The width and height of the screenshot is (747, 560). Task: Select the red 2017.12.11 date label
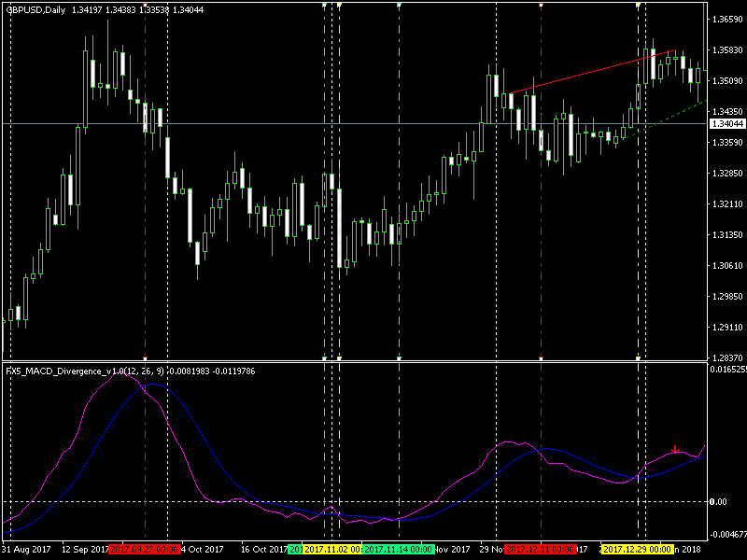(541, 549)
